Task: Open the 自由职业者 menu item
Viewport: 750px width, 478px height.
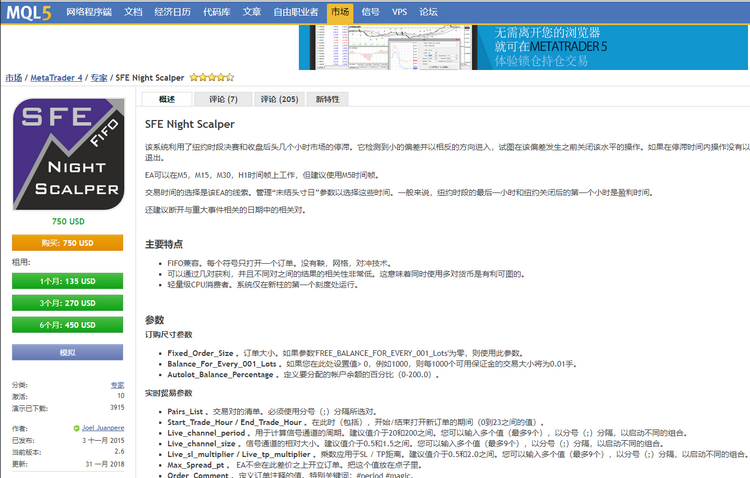Action: (x=296, y=12)
